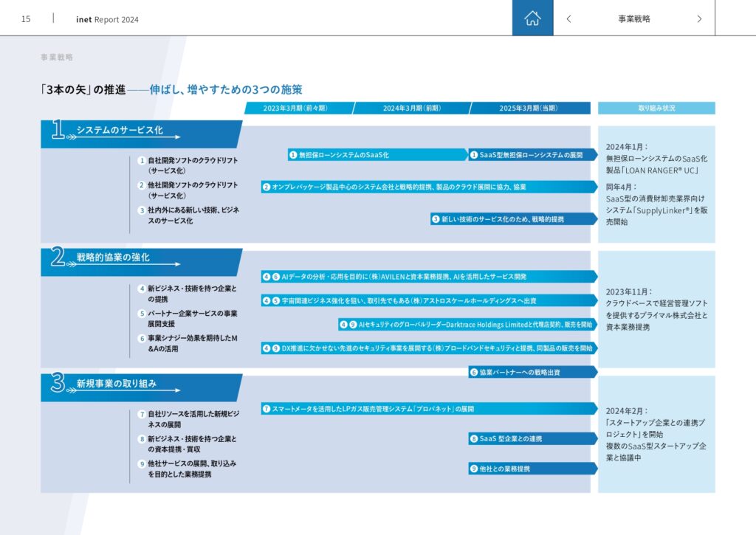This screenshot has height=535, width=756.
Task: Click item 9 他社サービスの展開、取り込み
Action: [188, 469]
